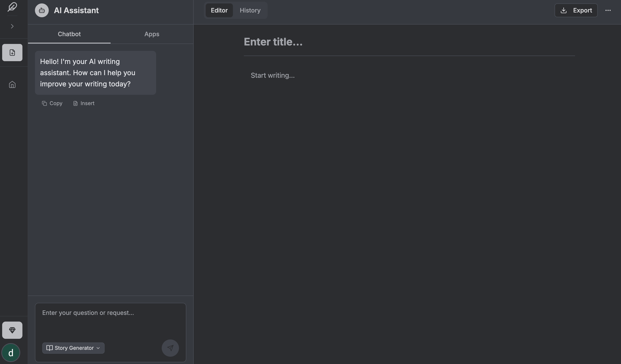Click the 'd' user avatar circle
This screenshot has height=364, width=621.
tap(11, 352)
